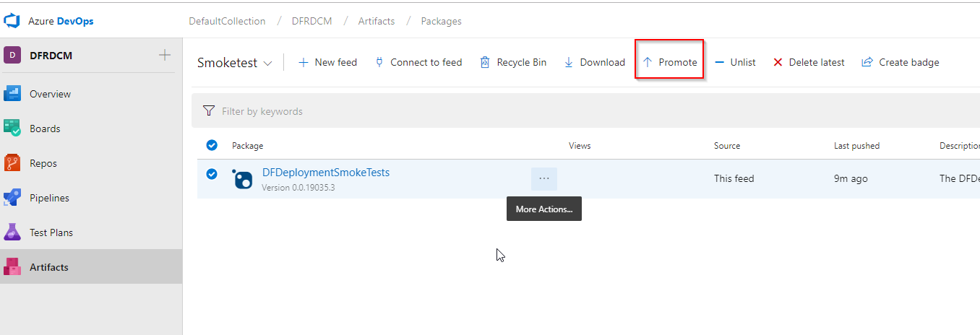Uncheck the DFDeploymentSmokeTests row checkbox

tap(212, 173)
